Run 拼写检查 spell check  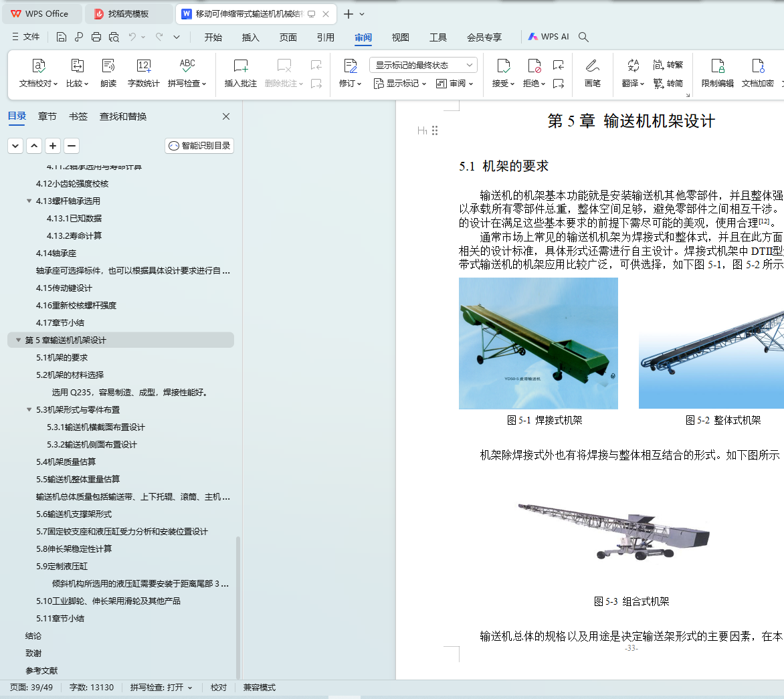(x=187, y=73)
